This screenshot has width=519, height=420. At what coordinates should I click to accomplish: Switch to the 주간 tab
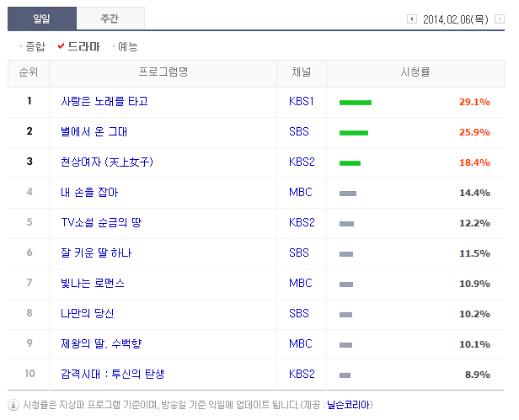[x=110, y=19]
